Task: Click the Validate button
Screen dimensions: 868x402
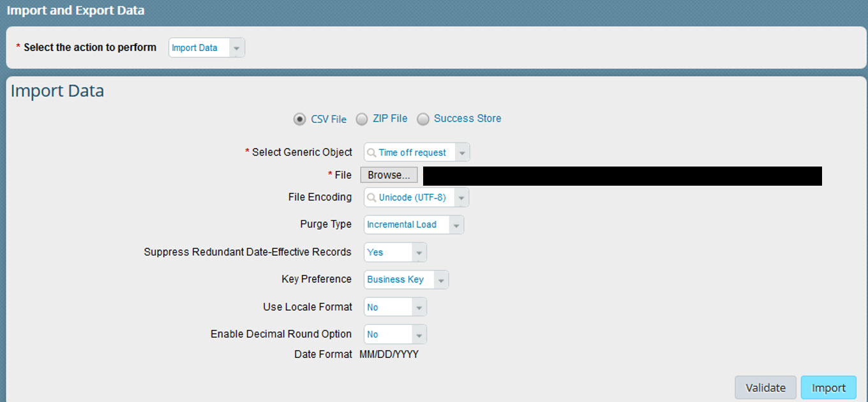Action: (x=766, y=387)
